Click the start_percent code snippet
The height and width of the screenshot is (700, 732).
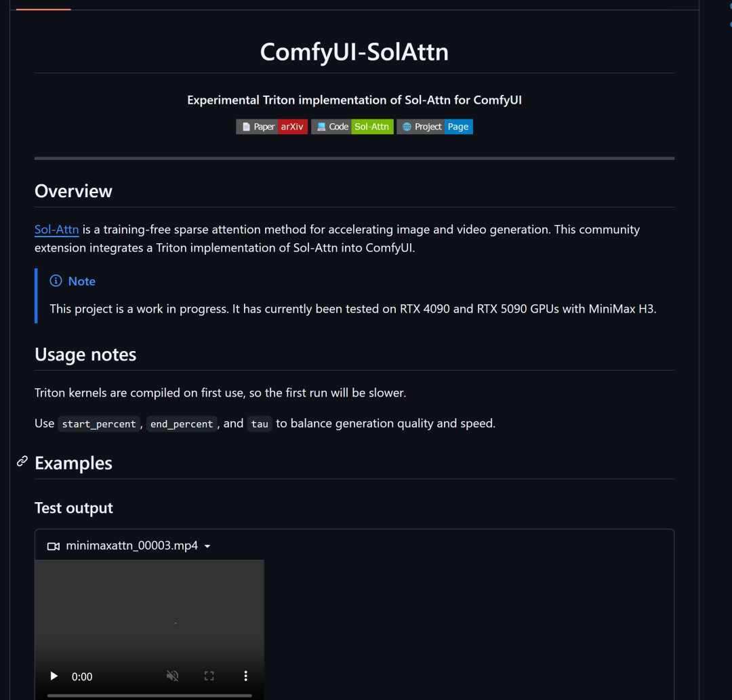99,424
